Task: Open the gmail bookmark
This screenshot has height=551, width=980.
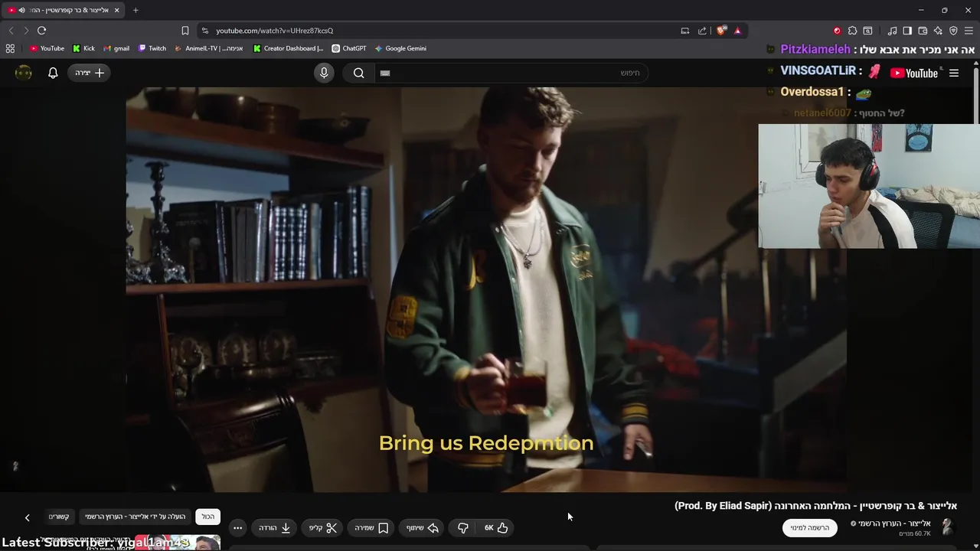Action: tap(116, 48)
